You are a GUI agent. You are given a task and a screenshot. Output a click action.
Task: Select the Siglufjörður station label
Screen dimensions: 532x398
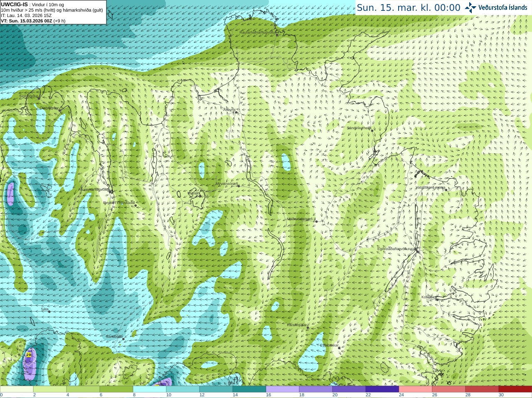(x=29, y=96)
